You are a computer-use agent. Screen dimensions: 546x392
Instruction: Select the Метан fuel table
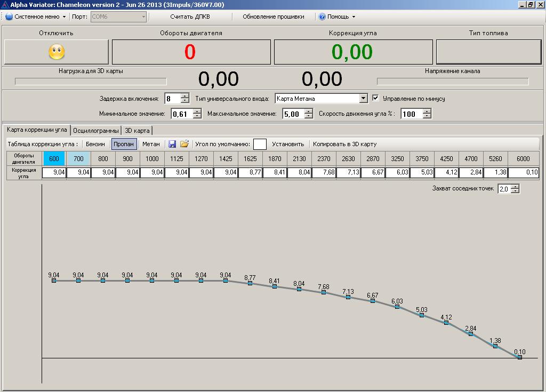click(x=151, y=144)
